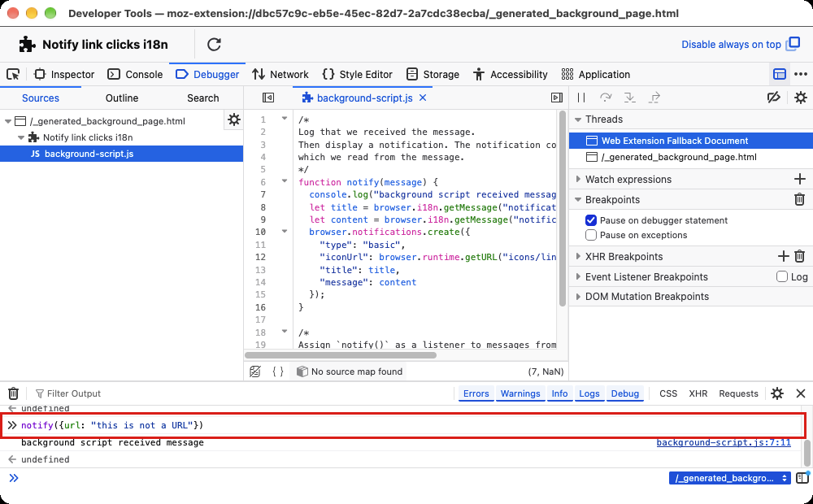Toggle Debug console filter
This screenshot has height=504, width=813.
pos(624,393)
